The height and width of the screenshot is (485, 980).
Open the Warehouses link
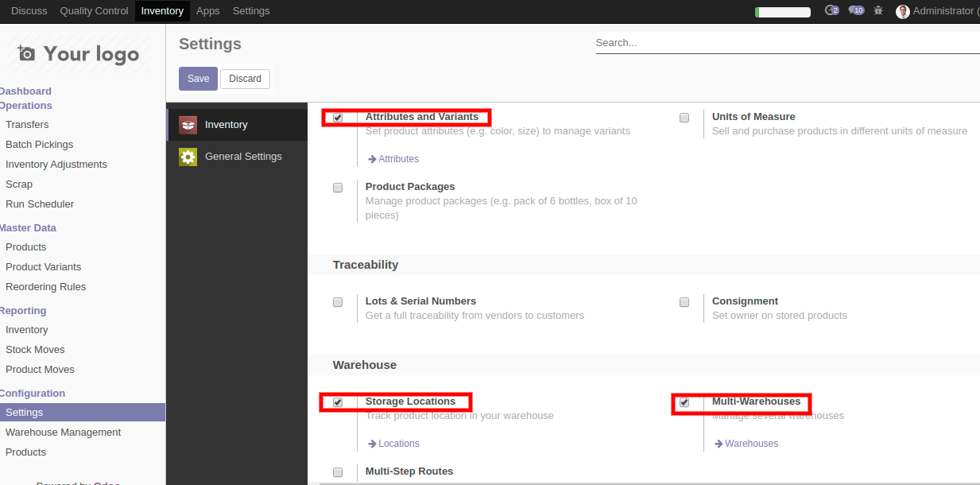tap(751, 444)
